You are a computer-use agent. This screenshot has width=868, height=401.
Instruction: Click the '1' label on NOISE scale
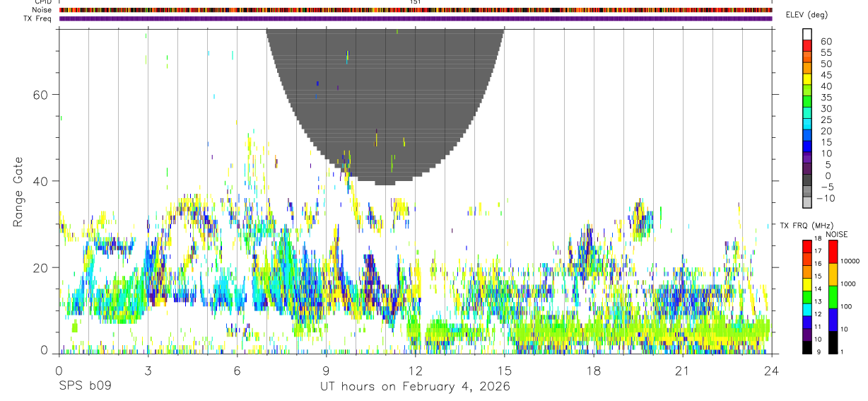point(842,351)
